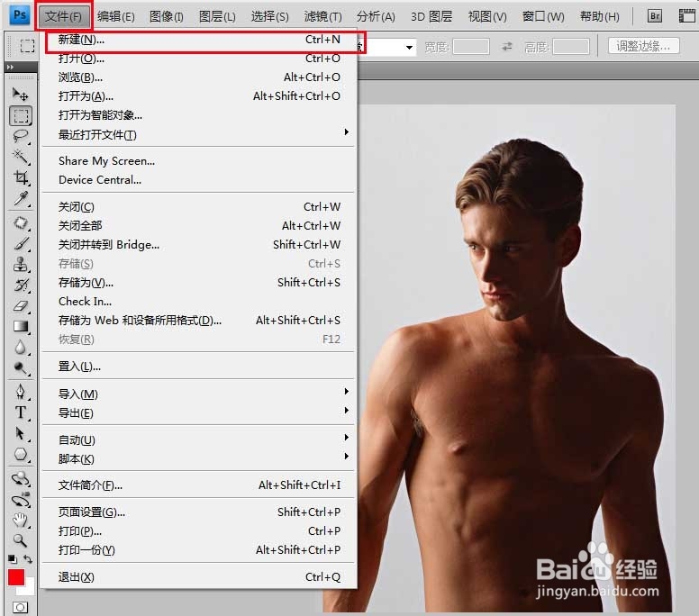Select the Hand tool
Image resolution: width=699 pixels, height=616 pixels.
tap(21, 520)
